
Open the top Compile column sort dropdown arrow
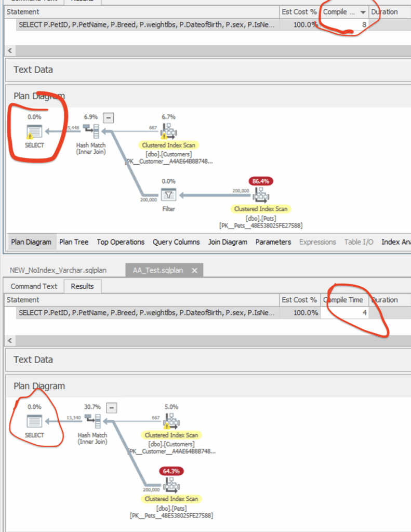(363, 12)
